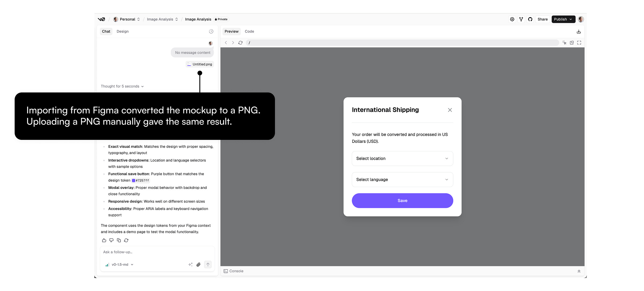Screen dimensions: 644x291
Task: Click the download code icon
Action: 579,31
